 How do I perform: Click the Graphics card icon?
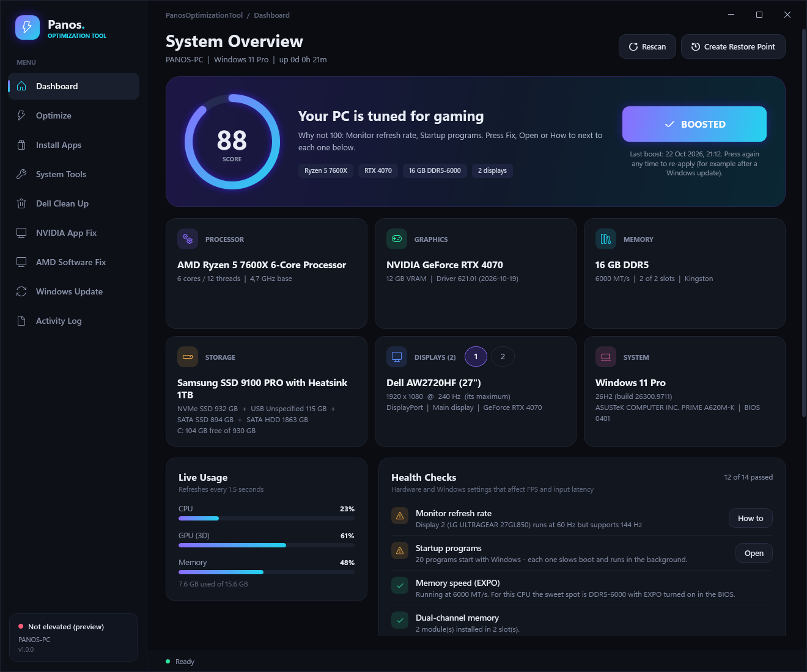tap(397, 239)
